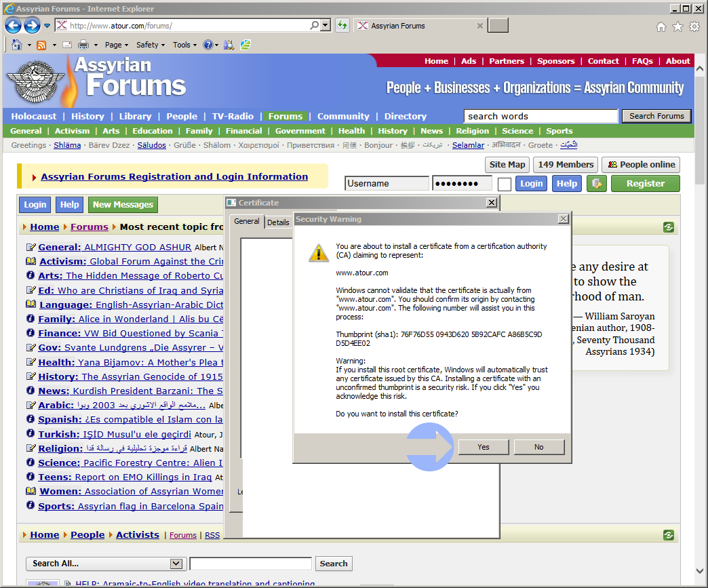Click the edit icon beside History topic
This screenshot has width=708, height=588.
pos(31,376)
